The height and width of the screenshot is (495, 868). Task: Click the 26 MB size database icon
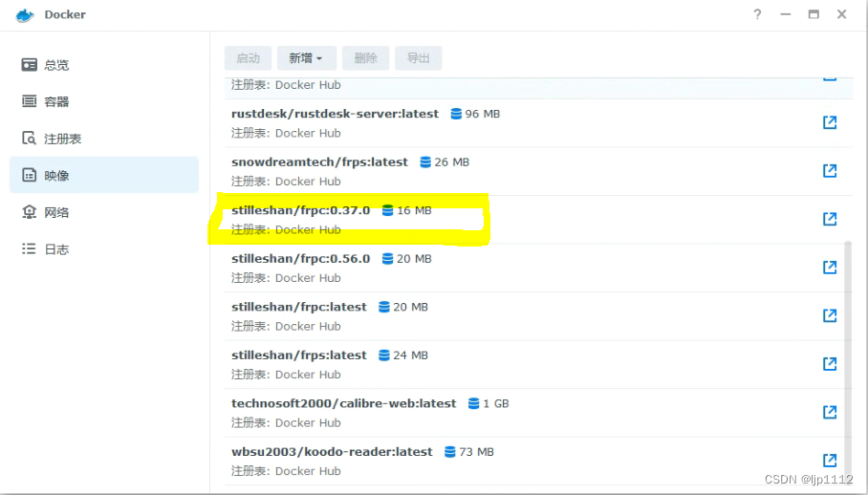click(425, 162)
